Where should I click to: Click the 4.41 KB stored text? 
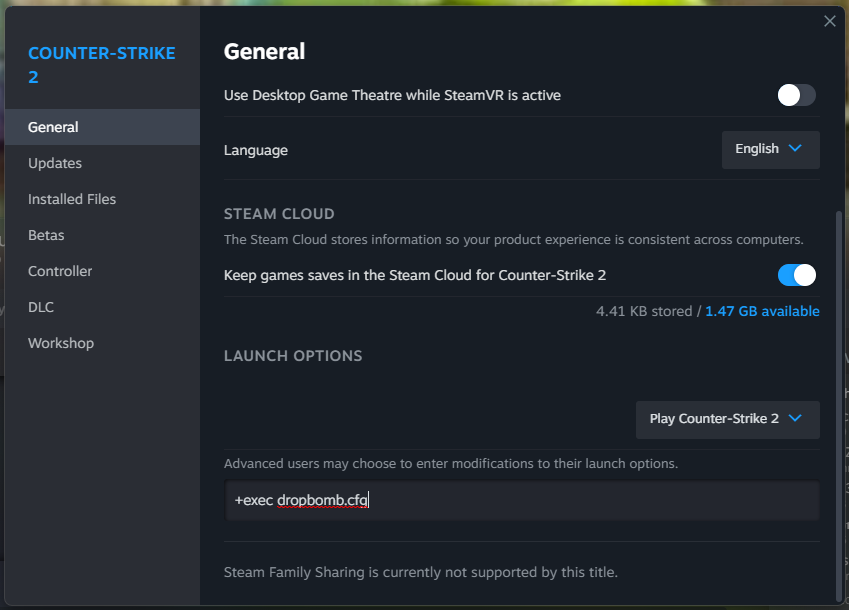(x=644, y=311)
